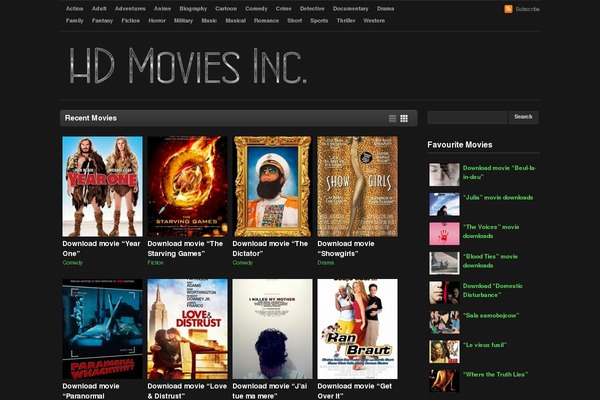600x400 pixels.
Task: Click Fiction tag under The Starving Games
Action: click(155, 263)
